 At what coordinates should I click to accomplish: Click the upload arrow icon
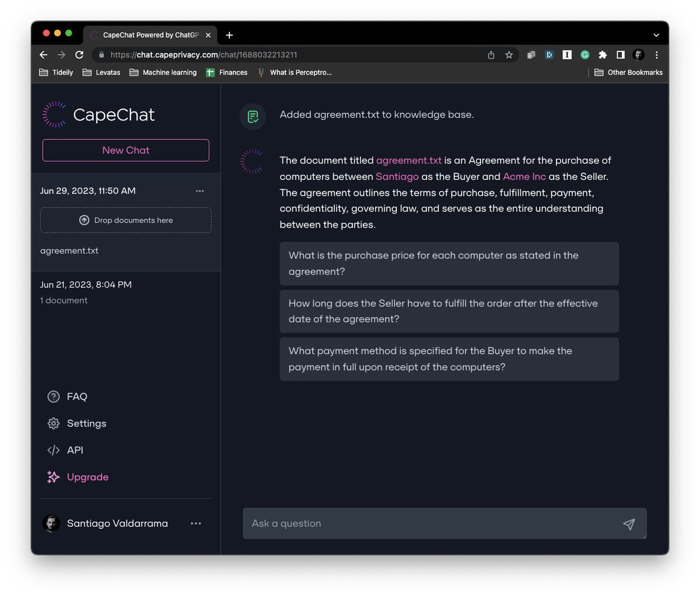84,220
